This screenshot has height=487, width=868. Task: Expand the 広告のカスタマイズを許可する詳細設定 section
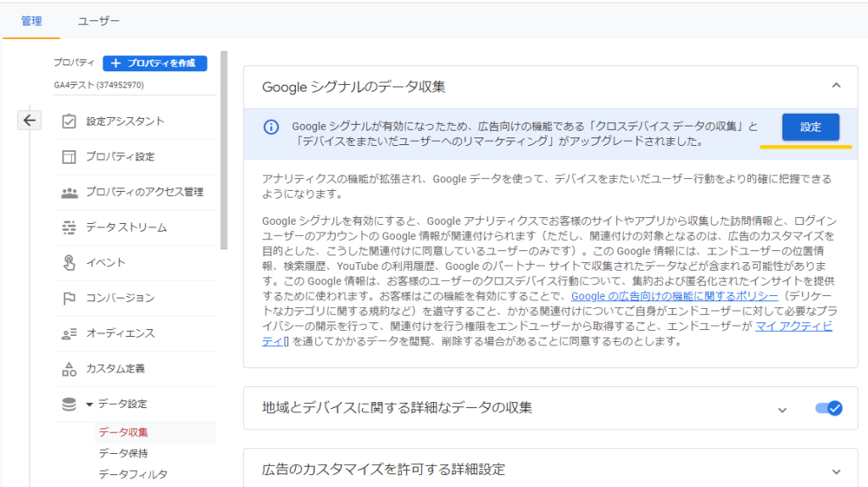tap(836, 472)
